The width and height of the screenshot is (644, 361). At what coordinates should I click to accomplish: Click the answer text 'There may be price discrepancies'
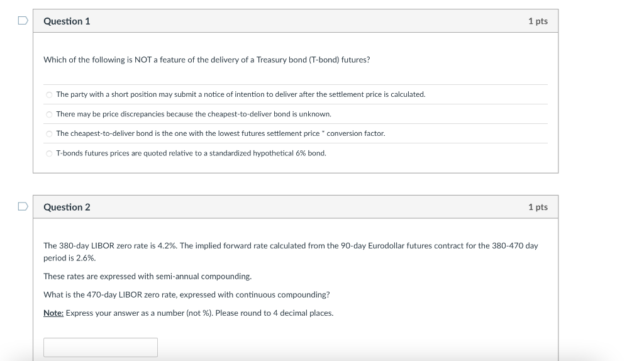pos(194,114)
